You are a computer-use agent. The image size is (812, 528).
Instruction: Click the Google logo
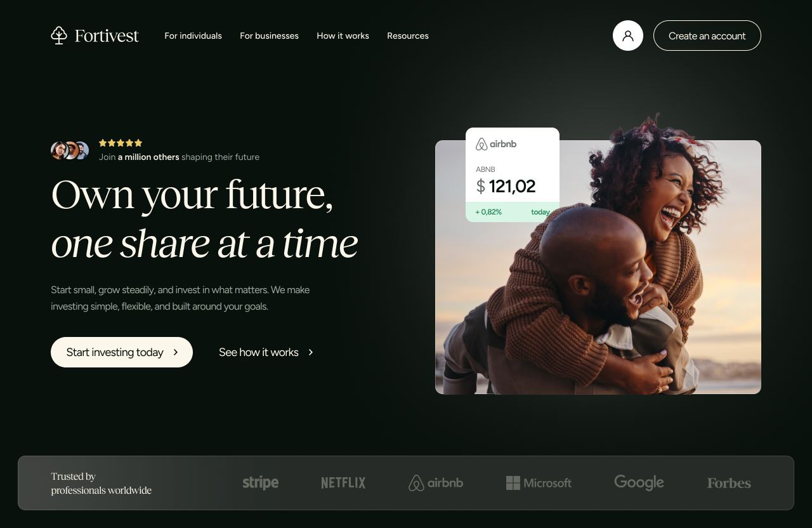click(639, 483)
